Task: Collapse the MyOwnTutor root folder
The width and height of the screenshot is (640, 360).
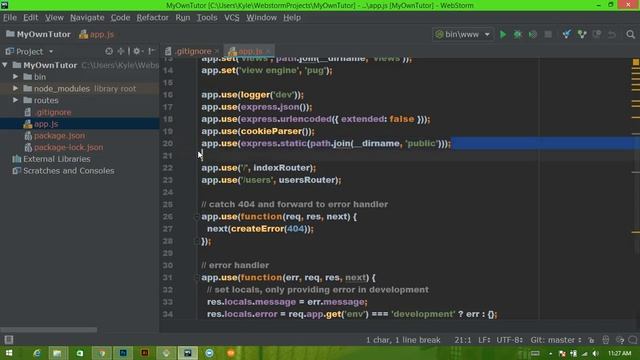Action: click(5, 65)
